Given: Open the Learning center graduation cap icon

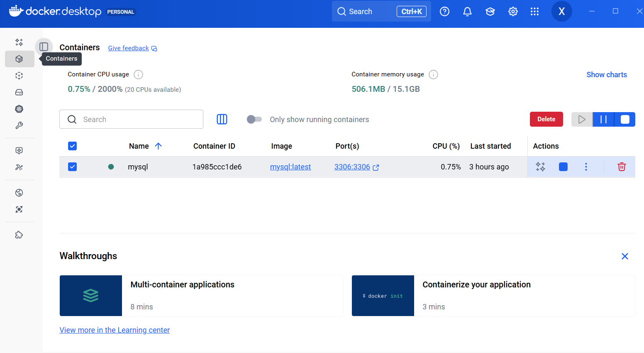Looking at the screenshot, I should pyautogui.click(x=490, y=12).
